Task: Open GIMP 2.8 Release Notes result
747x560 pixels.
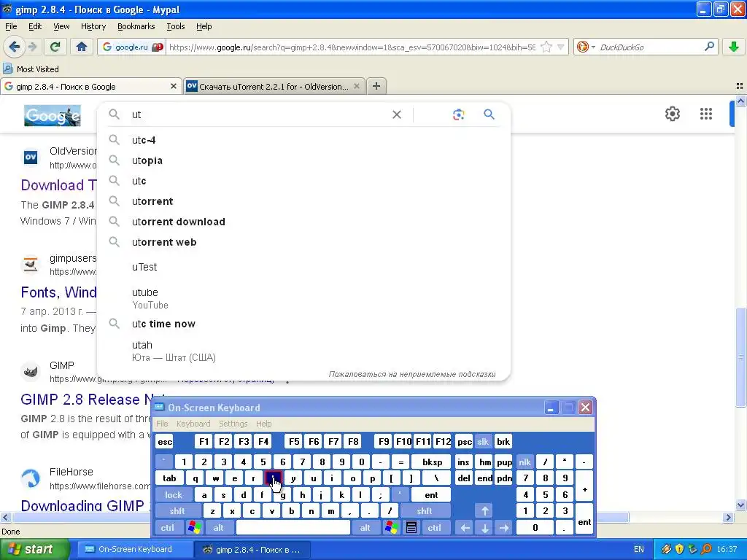Action: click(86, 400)
